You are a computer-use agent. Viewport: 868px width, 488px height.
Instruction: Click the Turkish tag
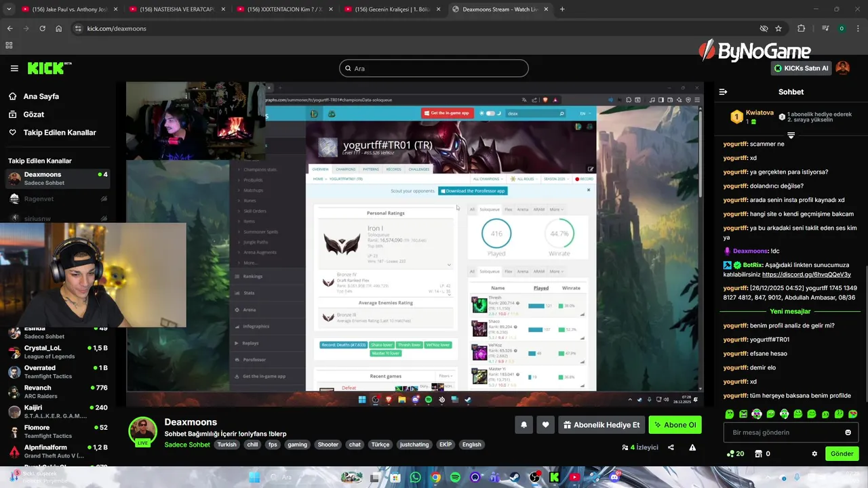[226, 445]
